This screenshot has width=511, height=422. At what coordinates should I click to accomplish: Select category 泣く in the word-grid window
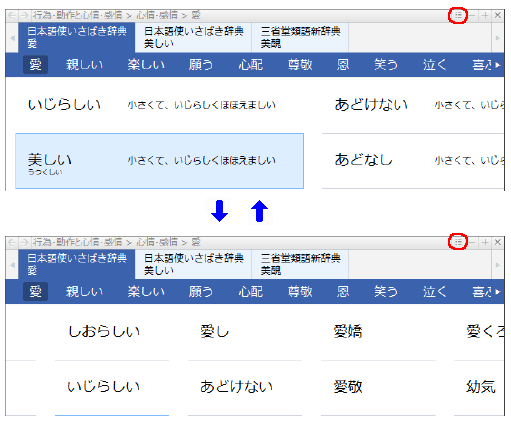tap(435, 292)
